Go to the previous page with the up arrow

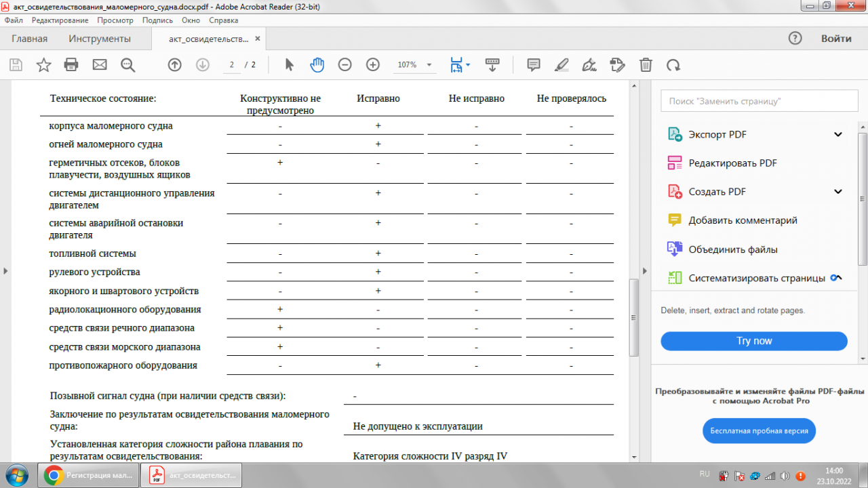point(175,65)
